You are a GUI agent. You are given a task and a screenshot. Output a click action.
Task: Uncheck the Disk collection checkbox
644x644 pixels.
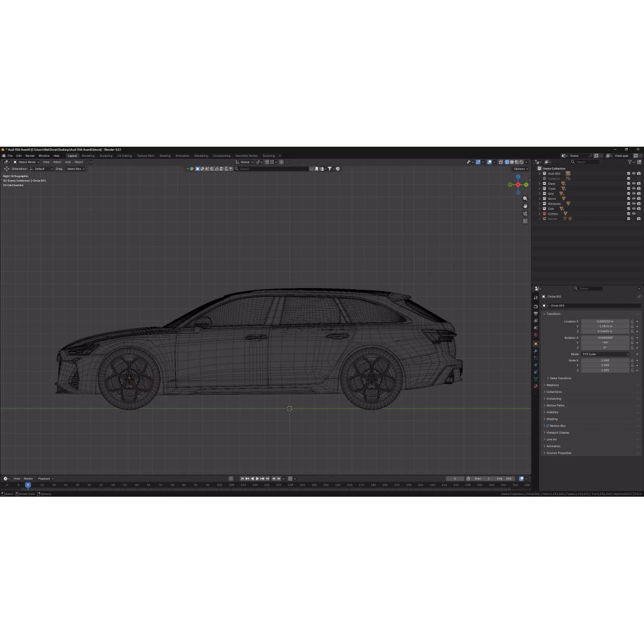(x=628, y=209)
